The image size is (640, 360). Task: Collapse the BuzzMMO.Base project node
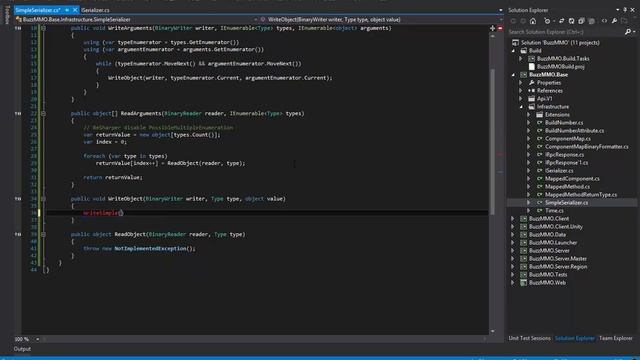513,75
